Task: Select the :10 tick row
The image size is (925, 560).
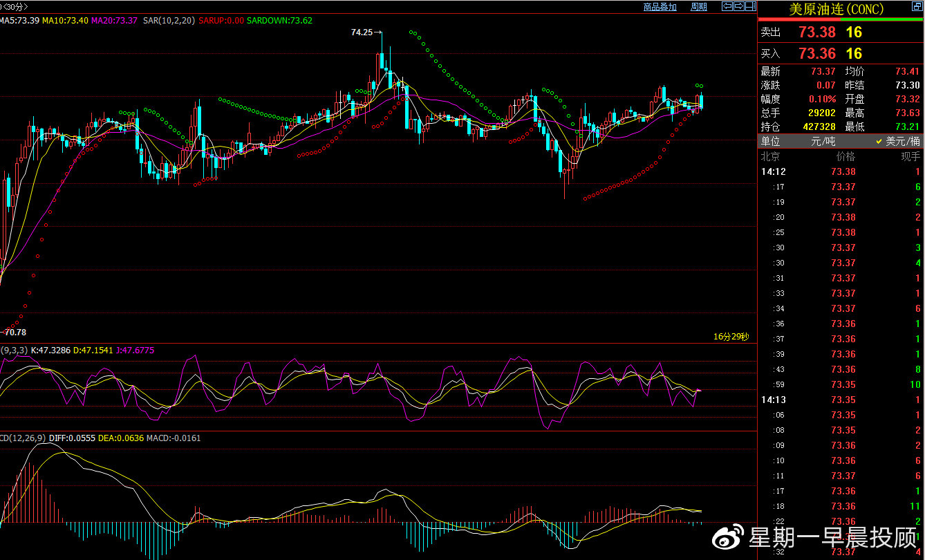Action: click(x=841, y=460)
